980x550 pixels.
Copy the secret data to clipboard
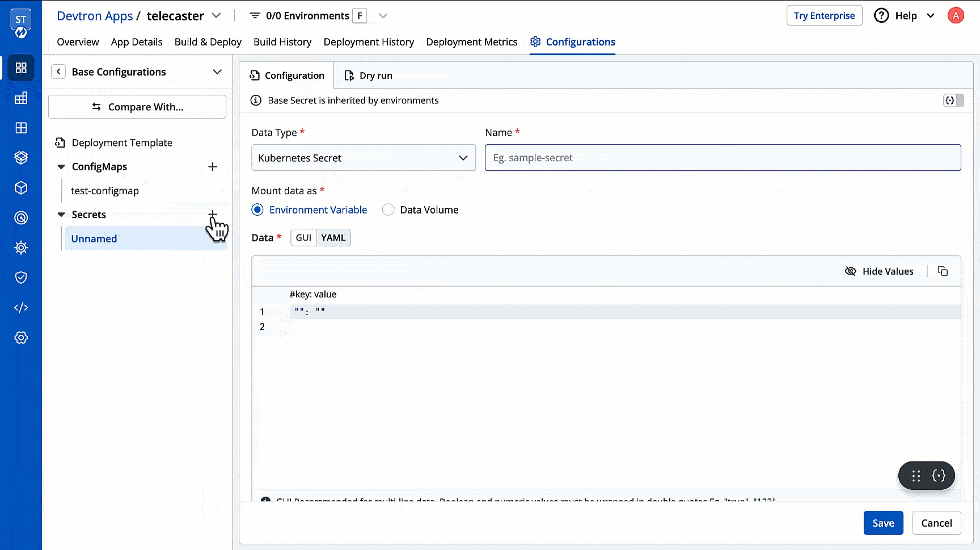click(943, 271)
